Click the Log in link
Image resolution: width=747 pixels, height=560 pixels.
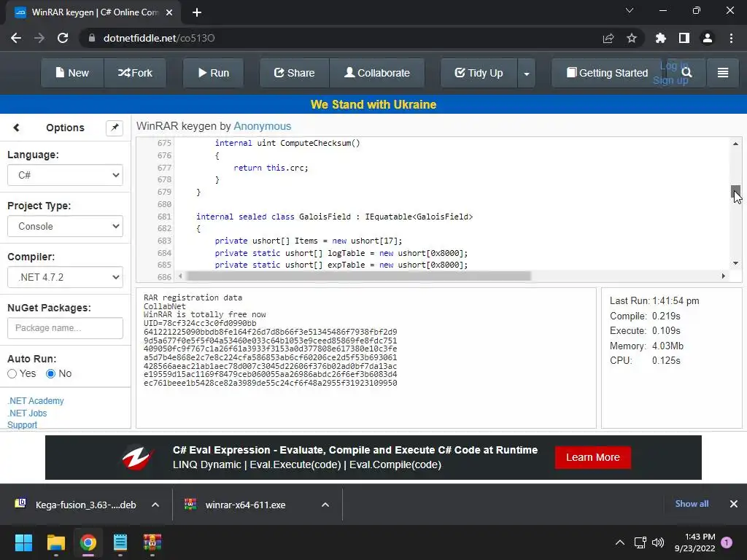[673, 66]
